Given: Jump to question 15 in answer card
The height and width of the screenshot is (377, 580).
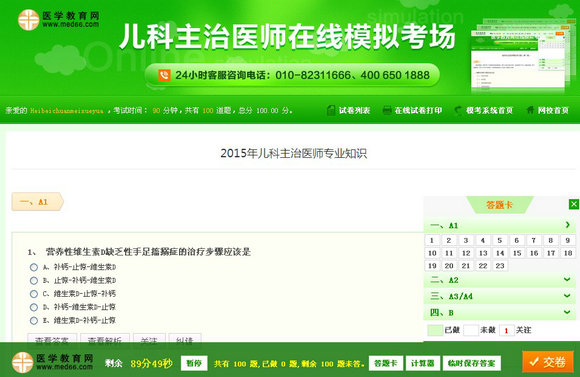Looking at the screenshot, I should 517,253.
